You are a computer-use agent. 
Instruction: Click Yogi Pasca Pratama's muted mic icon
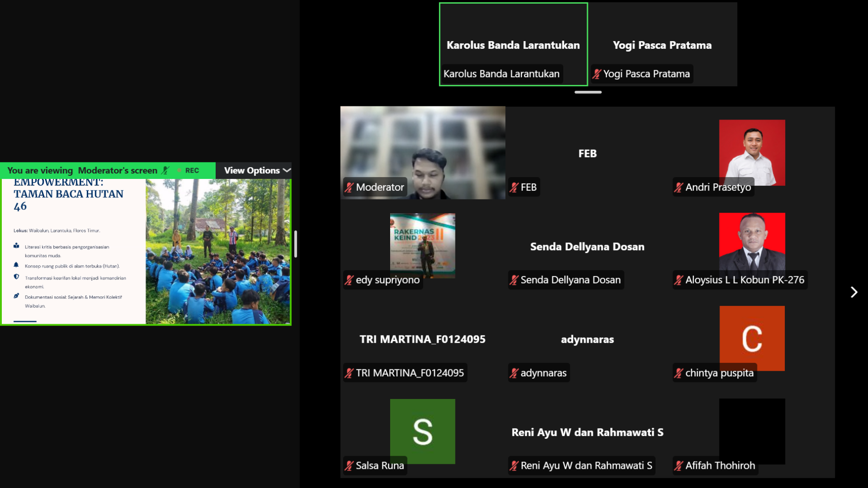[597, 74]
